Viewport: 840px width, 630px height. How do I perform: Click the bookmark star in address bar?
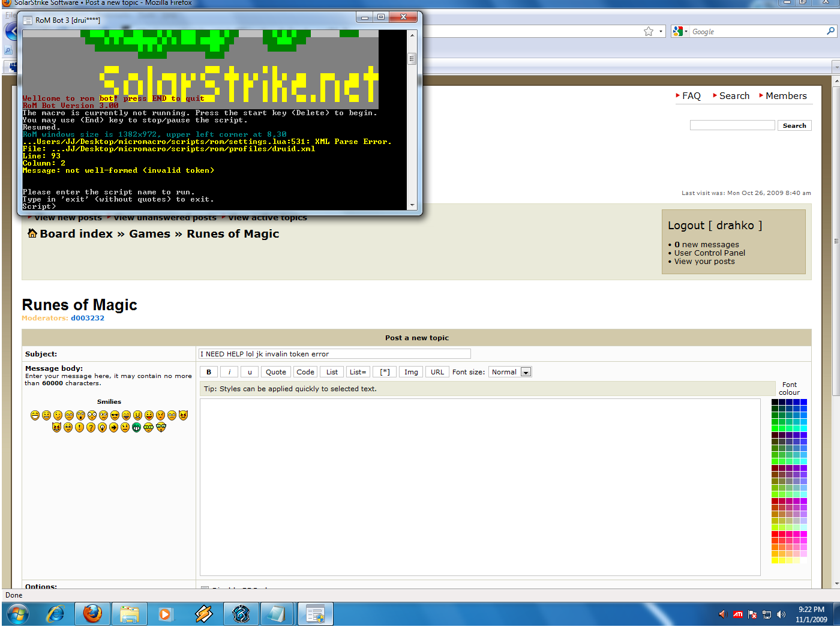click(649, 31)
